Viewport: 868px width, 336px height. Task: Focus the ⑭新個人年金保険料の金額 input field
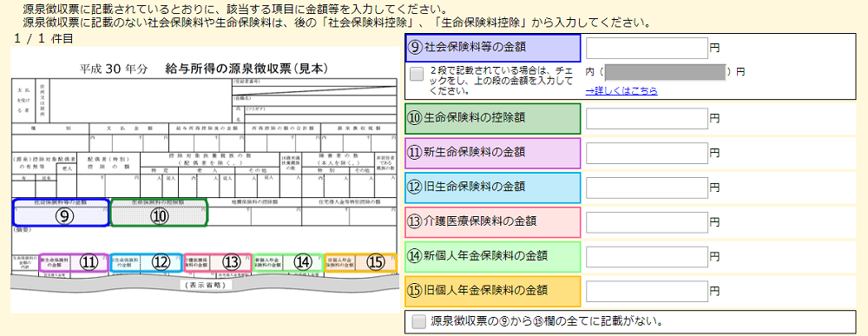(648, 256)
